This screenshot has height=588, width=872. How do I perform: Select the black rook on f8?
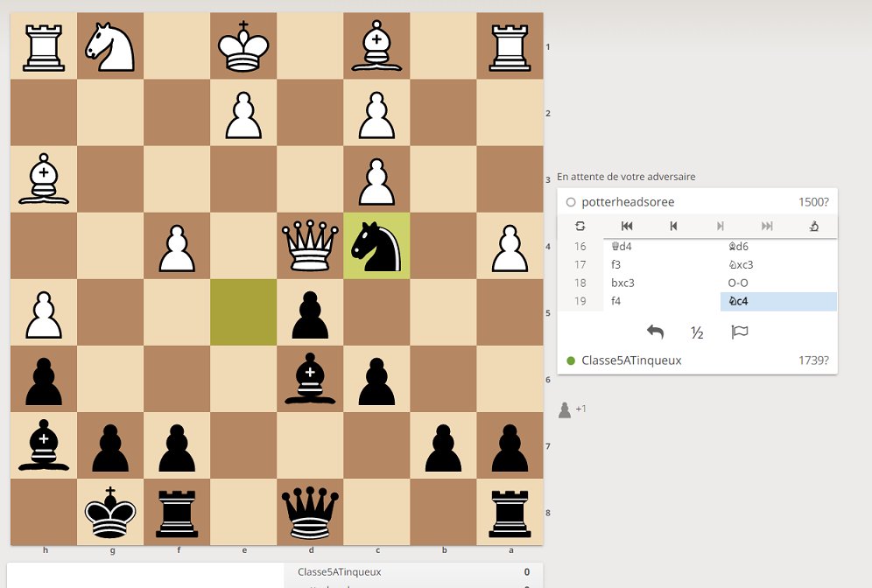(177, 512)
